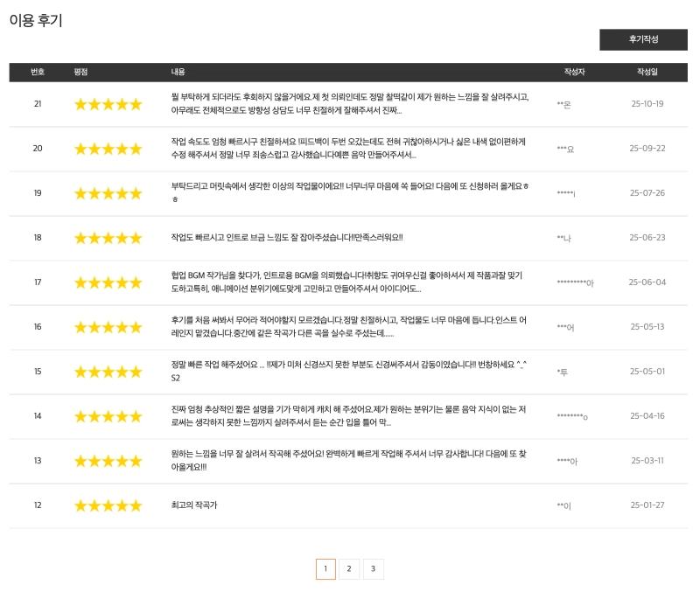The width and height of the screenshot is (700, 592).
Task: Click the 25-10-19 date of review 21
Action: [x=647, y=104]
